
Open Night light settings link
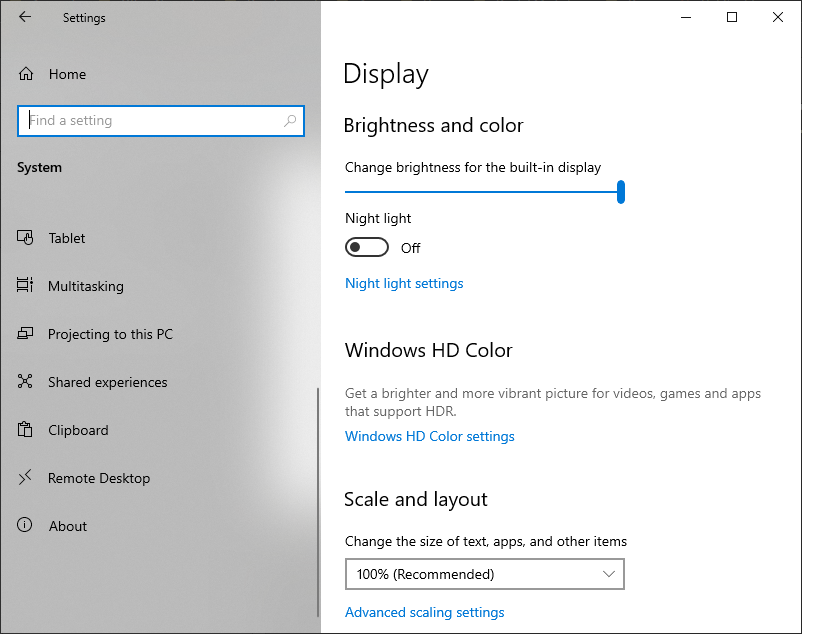[x=404, y=284]
